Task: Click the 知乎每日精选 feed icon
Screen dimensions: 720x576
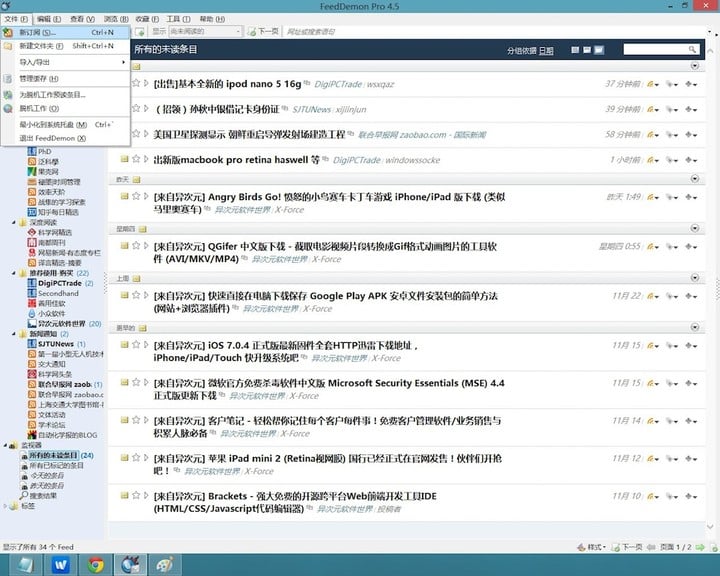Action: 32,212
